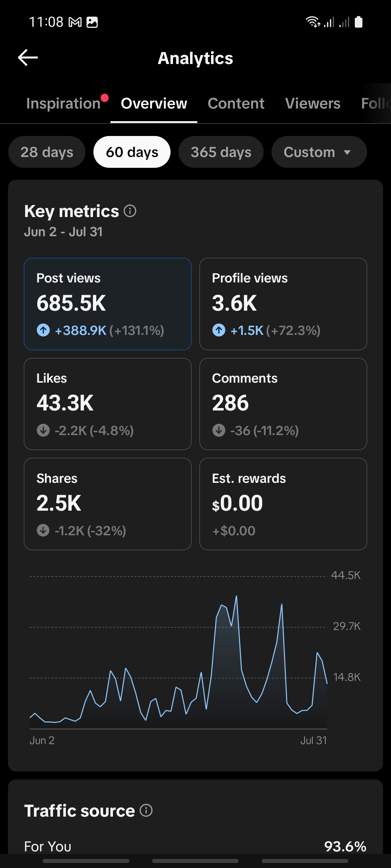The image size is (391, 868).
Task: Expand the Custom date range dropdown
Action: (319, 152)
